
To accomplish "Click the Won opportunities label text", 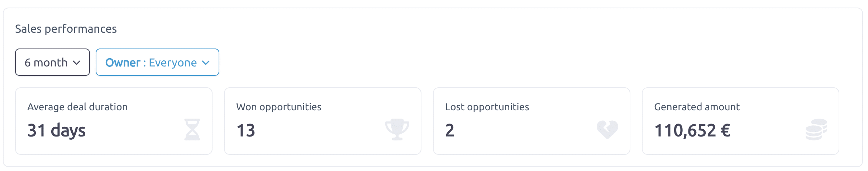I will 279,107.
